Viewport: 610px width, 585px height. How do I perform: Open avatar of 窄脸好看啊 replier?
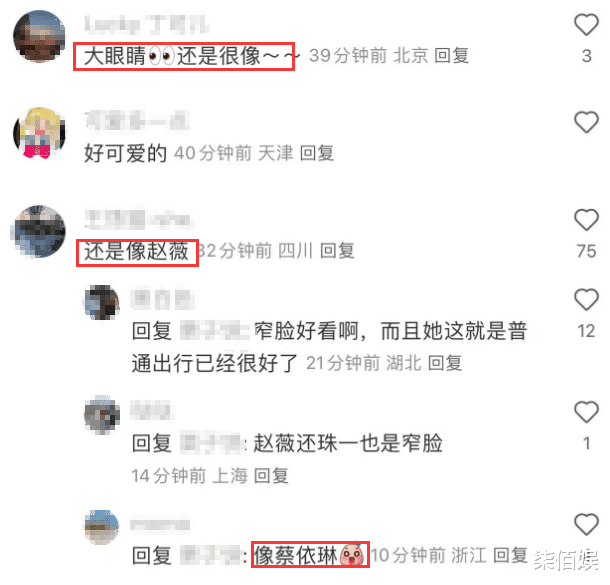[102, 302]
